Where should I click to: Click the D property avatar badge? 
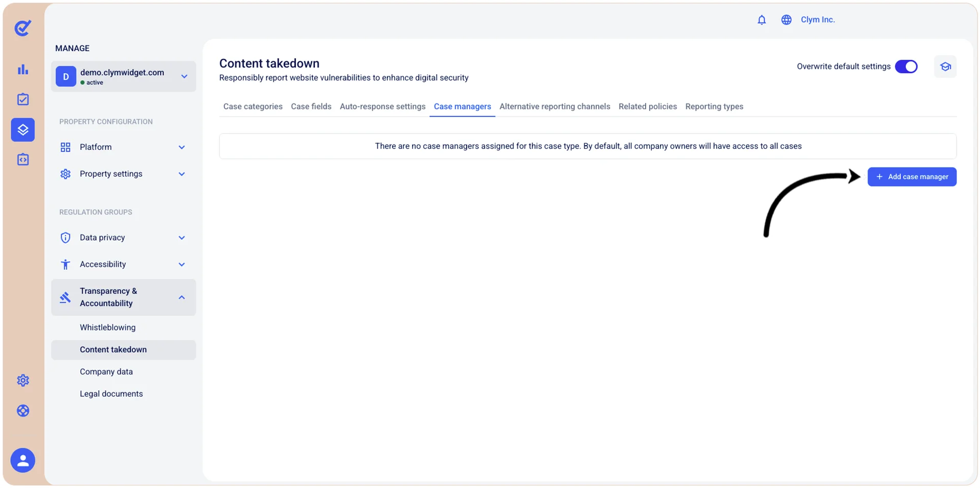click(x=66, y=77)
